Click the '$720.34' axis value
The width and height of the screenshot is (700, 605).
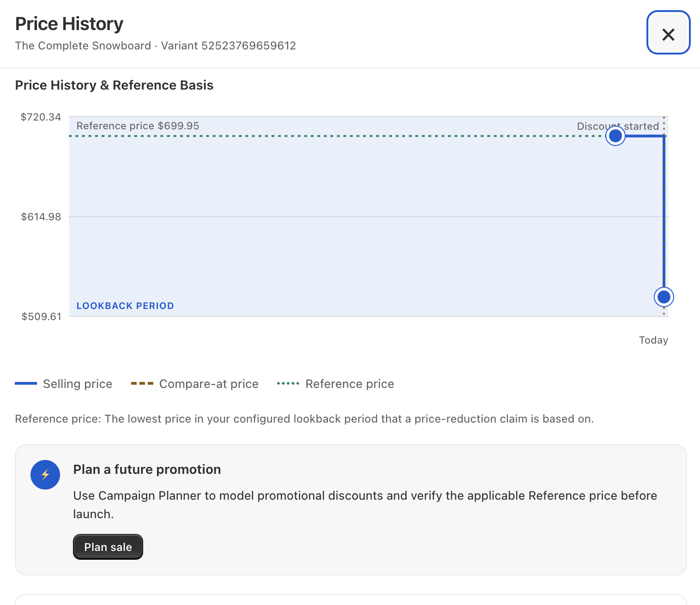41,117
